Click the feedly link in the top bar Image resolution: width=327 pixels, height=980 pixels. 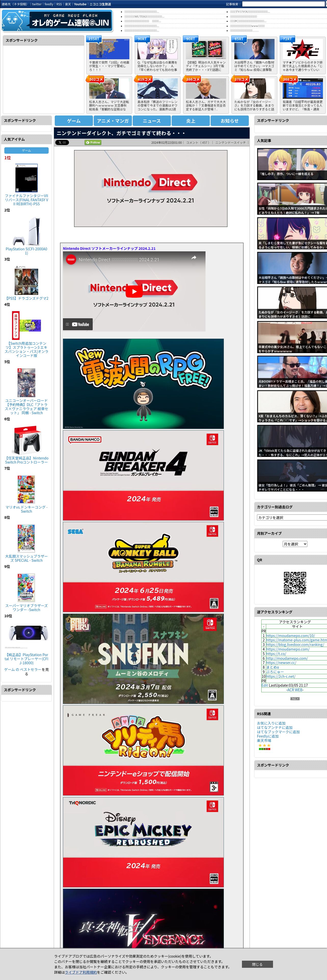tap(49, 4)
